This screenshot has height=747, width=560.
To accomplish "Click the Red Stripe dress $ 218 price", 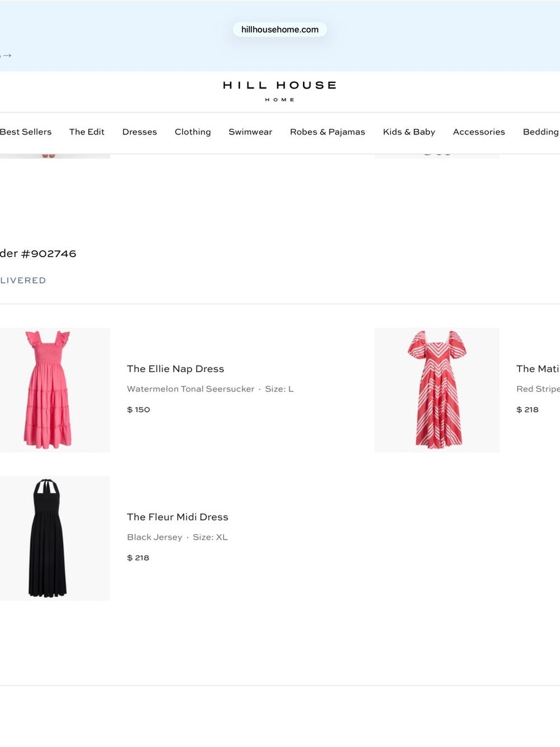I will click(527, 410).
